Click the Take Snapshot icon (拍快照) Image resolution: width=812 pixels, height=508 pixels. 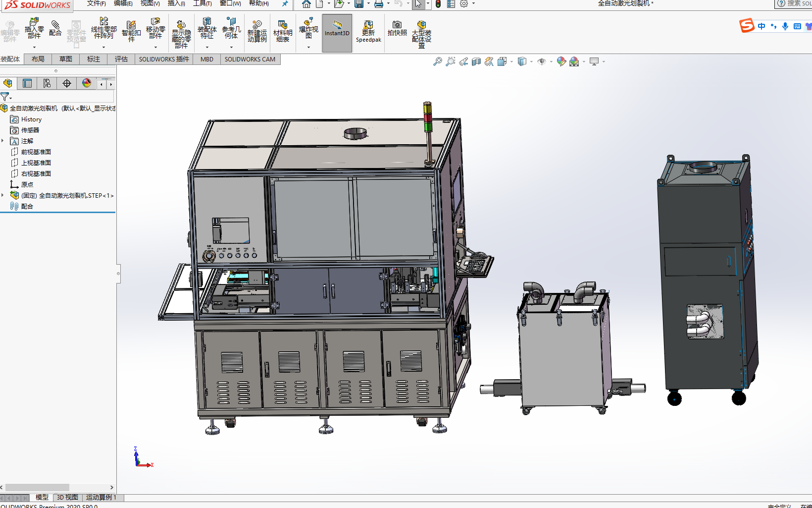(x=397, y=29)
